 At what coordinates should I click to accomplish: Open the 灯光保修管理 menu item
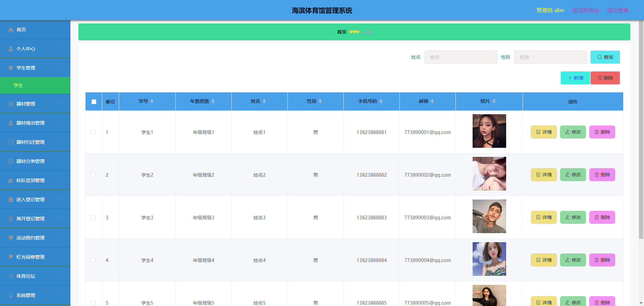35,257
